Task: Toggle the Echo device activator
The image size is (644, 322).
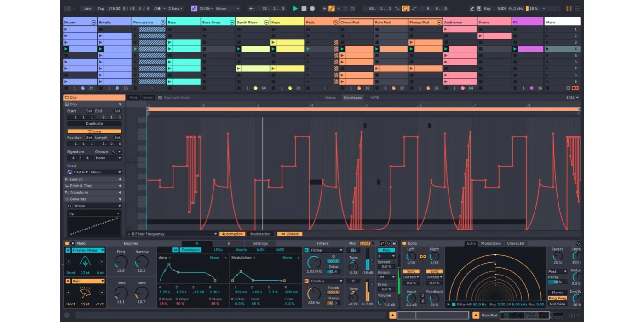Action: 404,243
